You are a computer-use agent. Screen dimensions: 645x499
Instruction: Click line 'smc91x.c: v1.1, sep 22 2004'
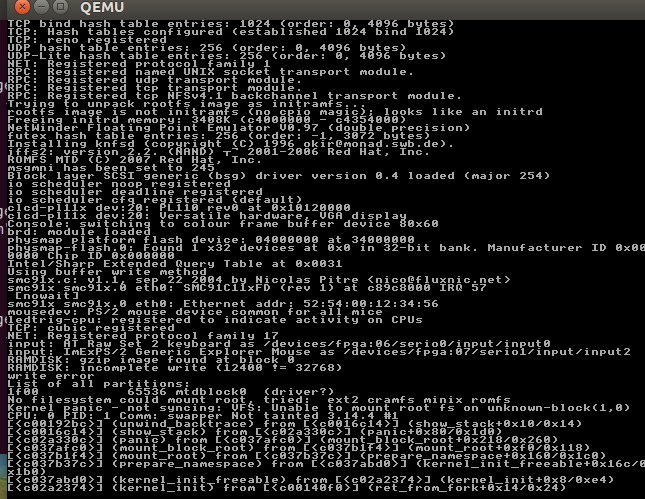[258, 280]
